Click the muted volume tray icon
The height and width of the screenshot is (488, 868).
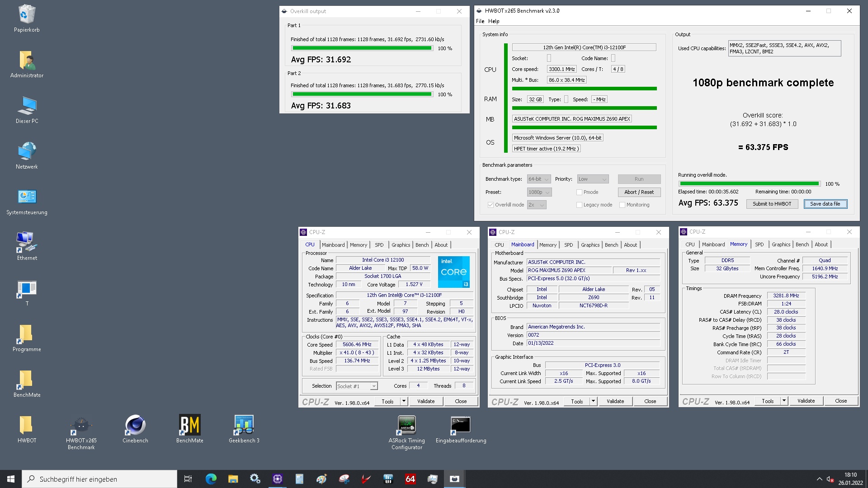pos(830,479)
